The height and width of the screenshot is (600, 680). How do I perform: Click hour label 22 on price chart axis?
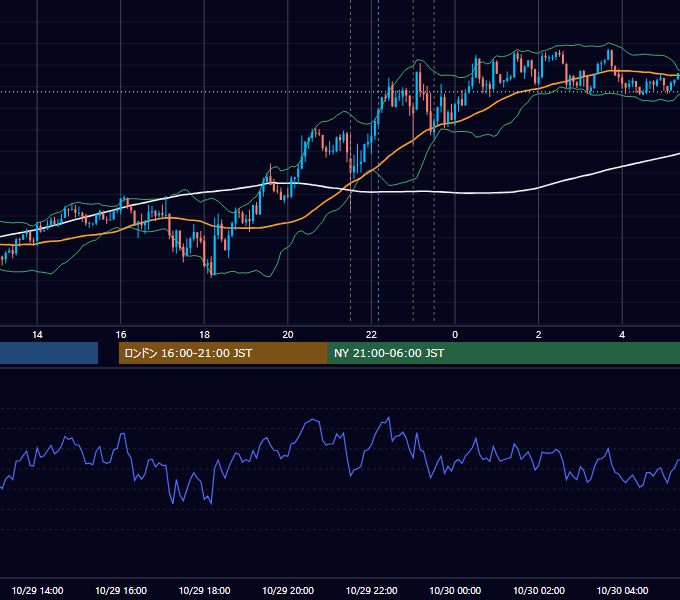click(371, 334)
